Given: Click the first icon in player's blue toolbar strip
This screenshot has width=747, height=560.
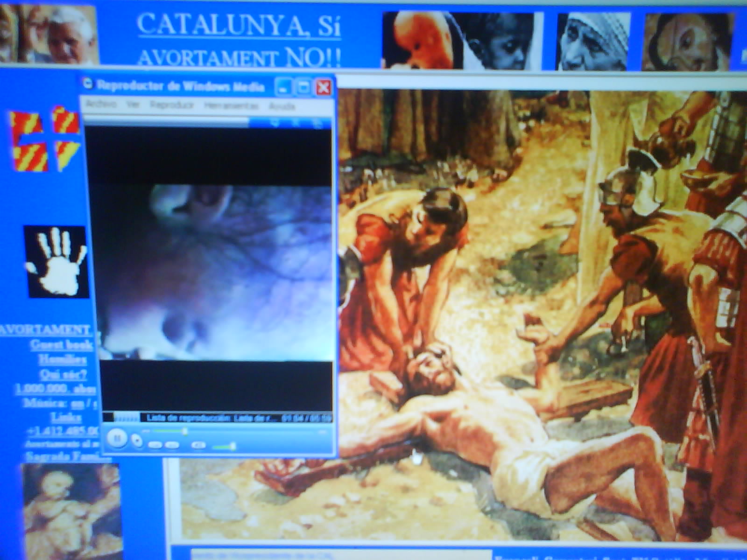Looking at the screenshot, I should pos(275,123).
